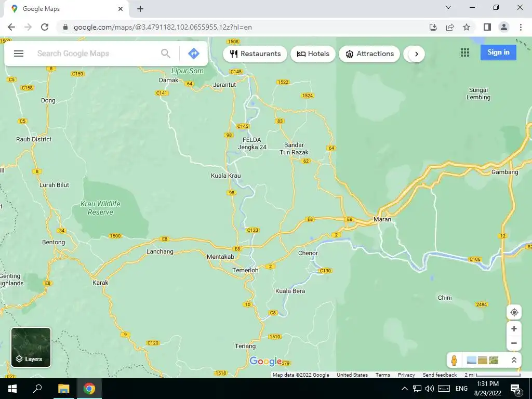Open the notification center
Image resolution: width=532 pixels, height=399 pixels.
pos(515,389)
